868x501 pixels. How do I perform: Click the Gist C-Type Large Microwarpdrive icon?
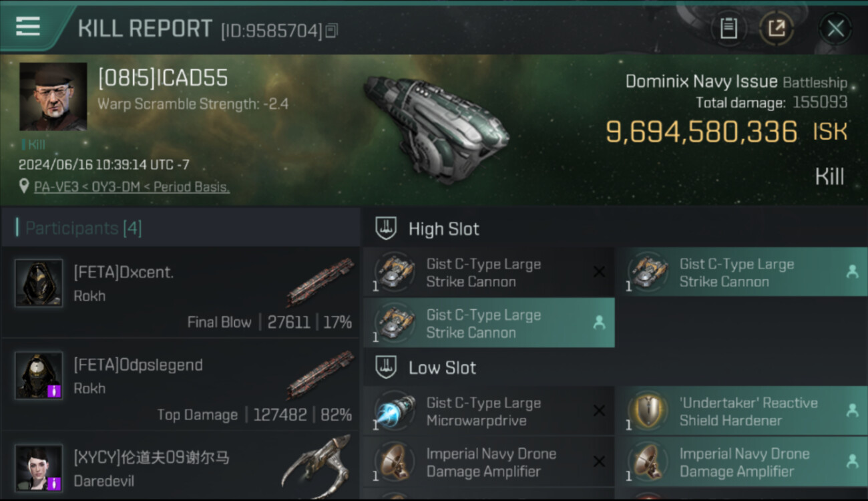(395, 412)
